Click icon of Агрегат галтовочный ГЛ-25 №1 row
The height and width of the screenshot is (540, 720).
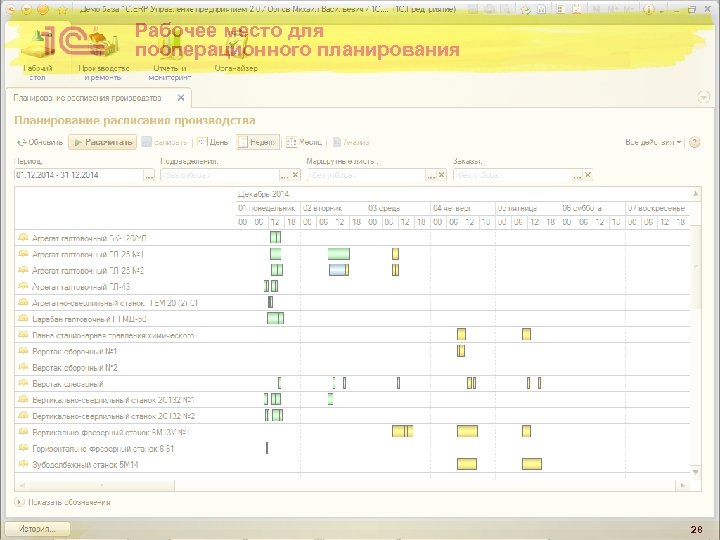pos(23,253)
